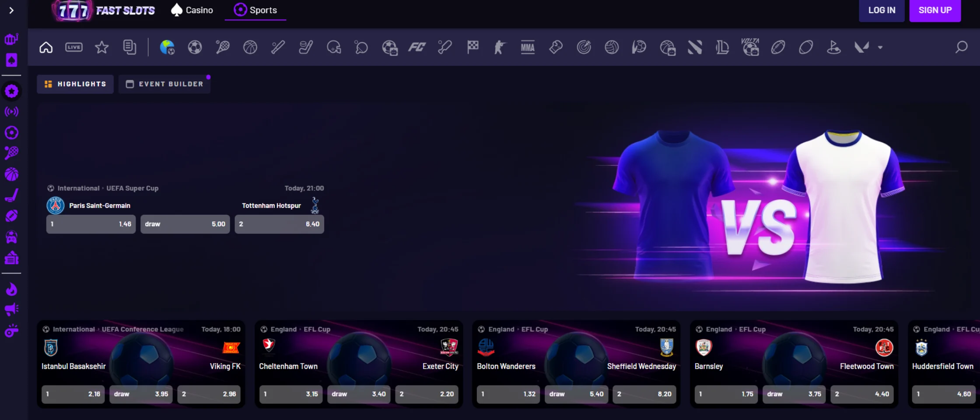Open the Counter-Strike esports section

(x=500, y=47)
